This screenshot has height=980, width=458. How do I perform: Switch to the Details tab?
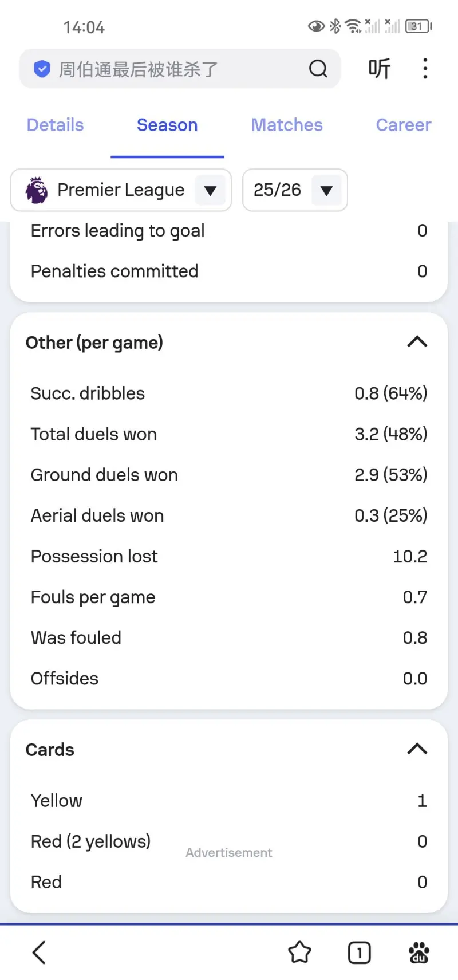[x=55, y=125]
